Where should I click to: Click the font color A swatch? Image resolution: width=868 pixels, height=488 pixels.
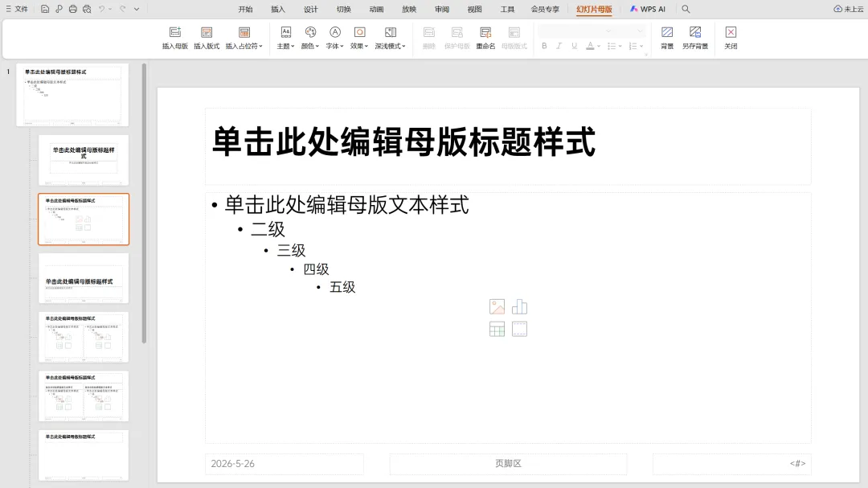point(590,46)
